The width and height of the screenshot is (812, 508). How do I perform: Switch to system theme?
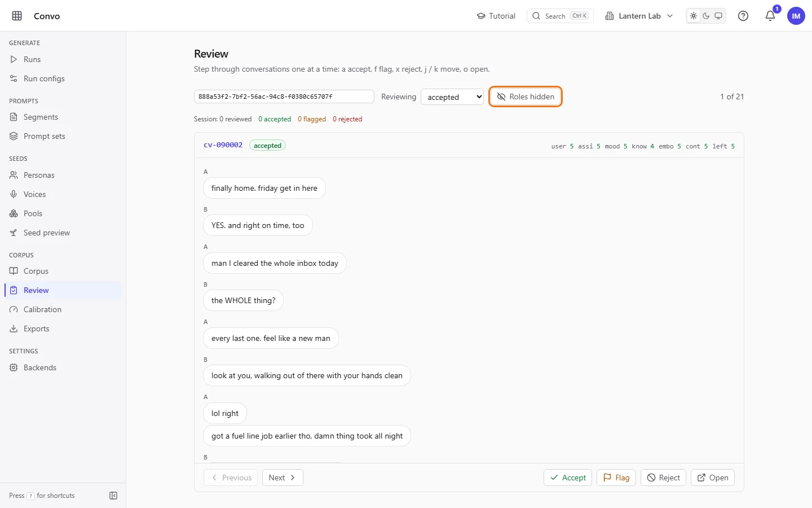(x=718, y=16)
